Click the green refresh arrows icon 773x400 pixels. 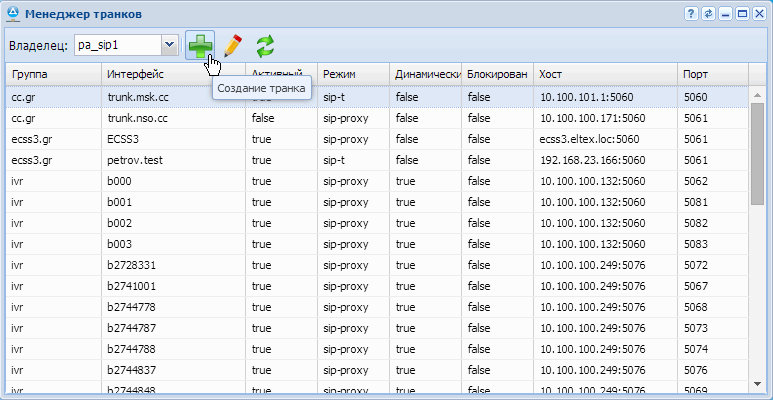point(265,46)
